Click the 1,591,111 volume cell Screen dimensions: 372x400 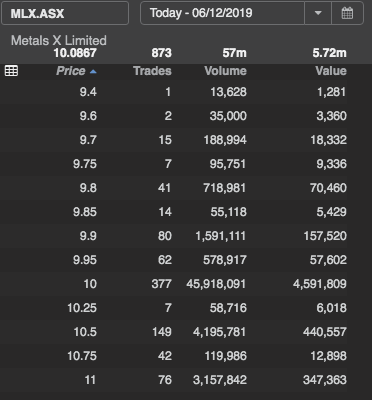(x=221, y=236)
